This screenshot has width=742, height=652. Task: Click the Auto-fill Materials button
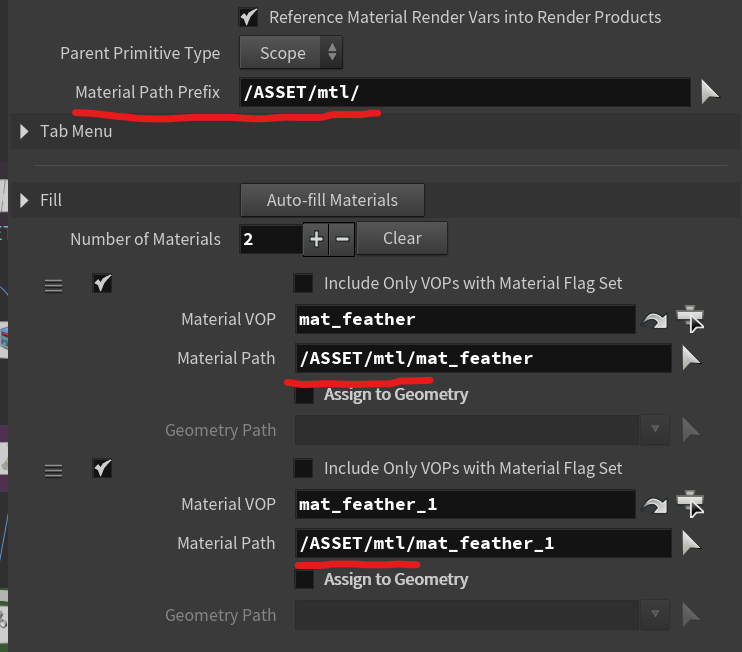click(x=332, y=200)
